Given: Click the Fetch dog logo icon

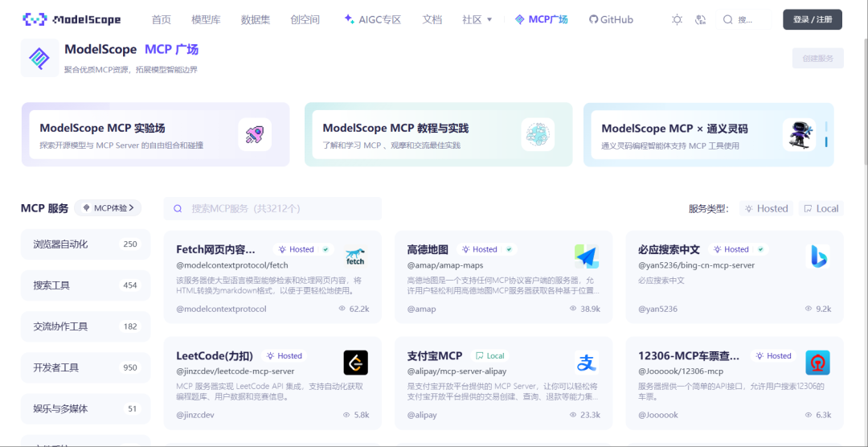Looking at the screenshot, I should 355,256.
